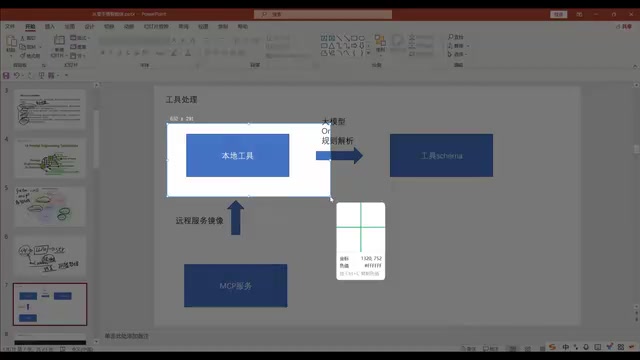Screen dimensions: 640x360
Task: Click the 工具schema box on slide
Action: [x=441, y=156]
